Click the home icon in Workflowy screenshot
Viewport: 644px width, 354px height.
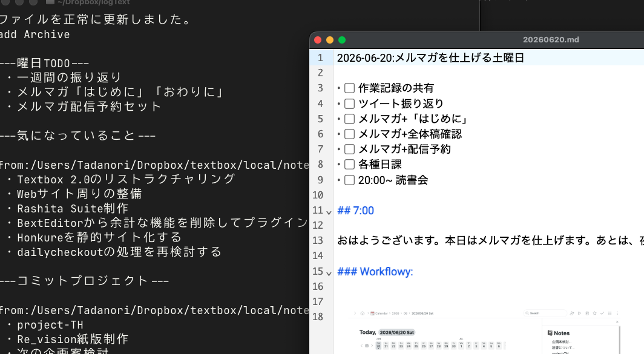362,313
